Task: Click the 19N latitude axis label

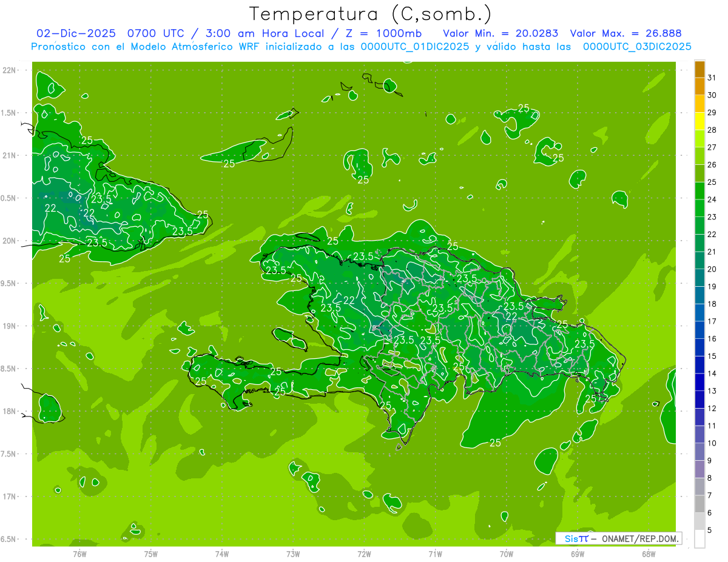Action: coord(10,326)
